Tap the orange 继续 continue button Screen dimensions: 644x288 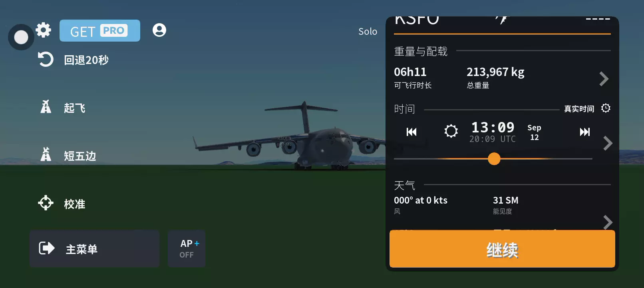[x=502, y=249]
